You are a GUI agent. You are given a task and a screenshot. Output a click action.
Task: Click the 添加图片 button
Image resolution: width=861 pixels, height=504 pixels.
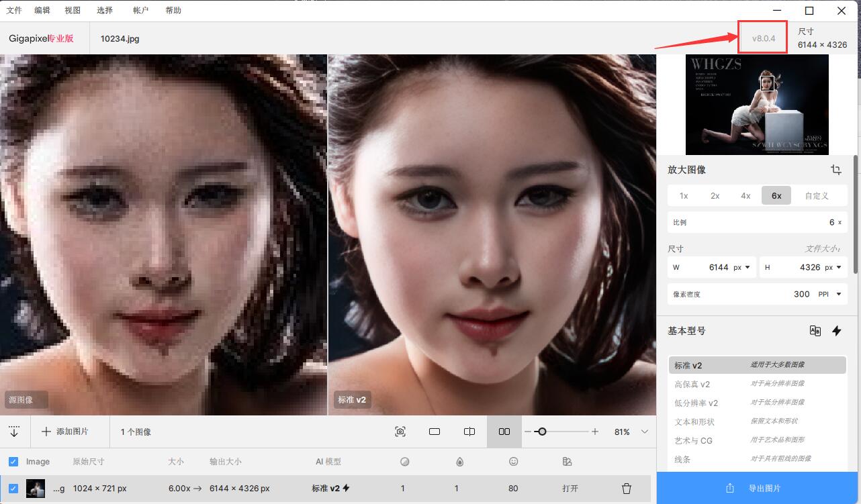click(65, 432)
